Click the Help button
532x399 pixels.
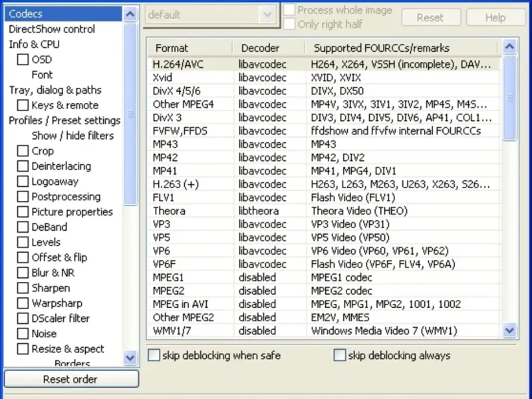(495, 17)
